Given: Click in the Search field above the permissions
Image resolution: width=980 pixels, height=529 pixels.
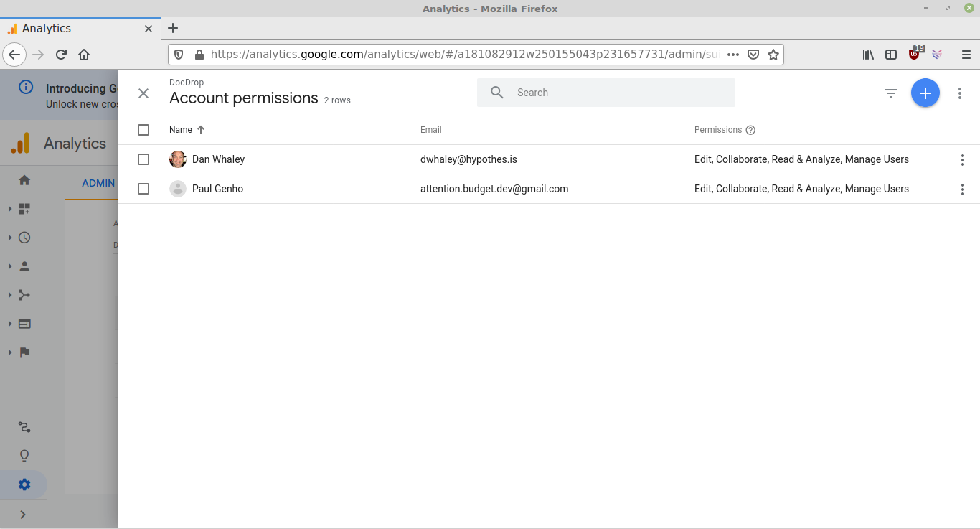Looking at the screenshot, I should pyautogui.click(x=606, y=92).
